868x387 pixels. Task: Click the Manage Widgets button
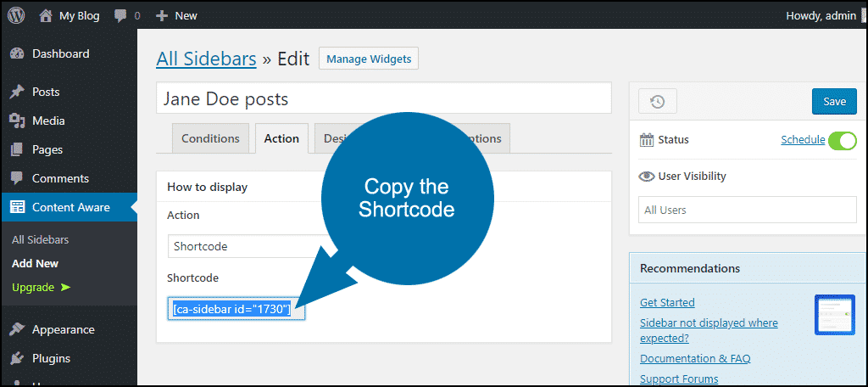click(x=369, y=59)
